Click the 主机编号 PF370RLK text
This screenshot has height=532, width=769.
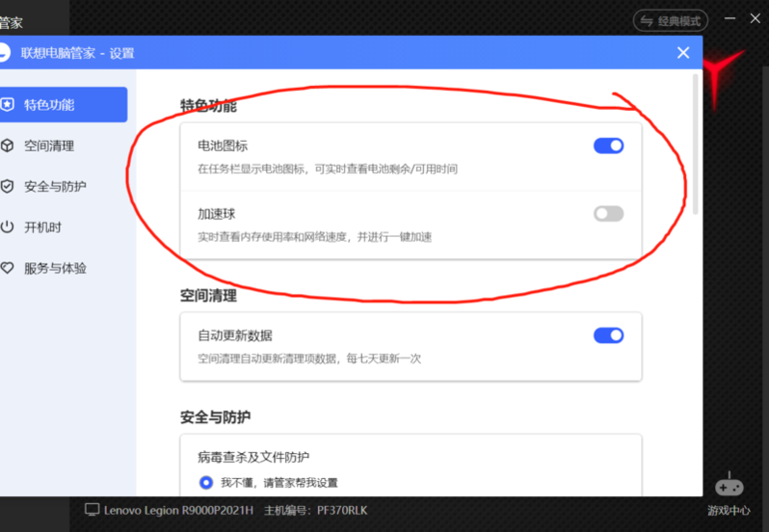pyautogui.click(x=315, y=509)
